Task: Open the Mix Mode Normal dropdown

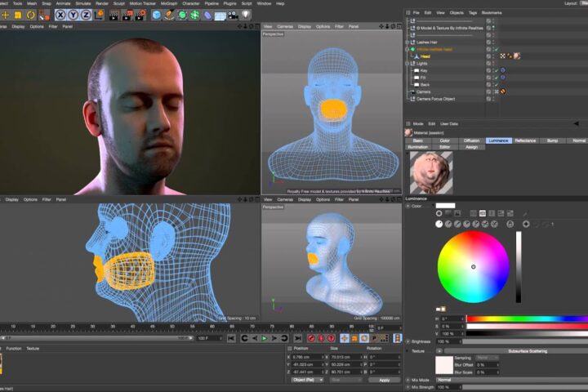Action: [x=512, y=380]
